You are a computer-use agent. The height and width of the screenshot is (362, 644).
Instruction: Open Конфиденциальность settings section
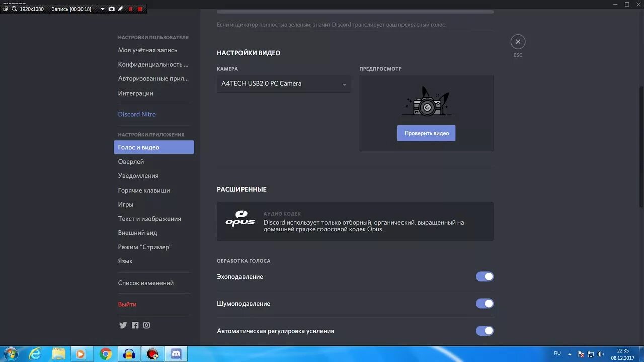click(x=154, y=64)
